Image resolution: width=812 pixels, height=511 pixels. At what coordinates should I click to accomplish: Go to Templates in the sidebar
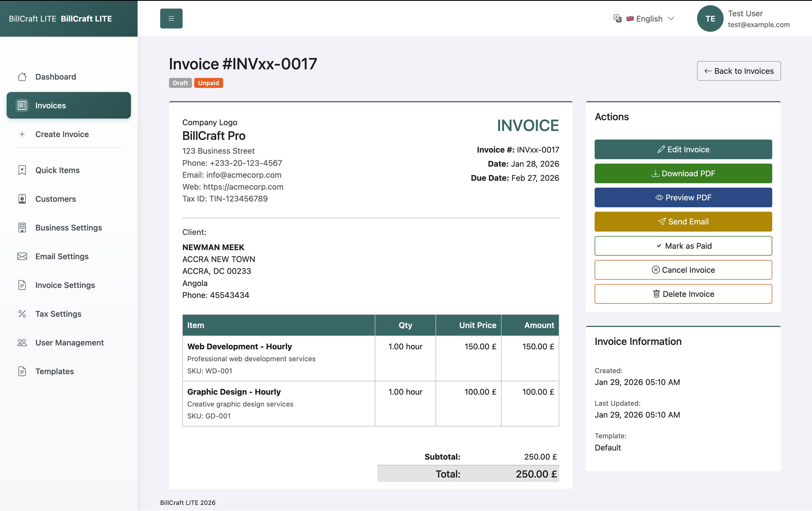pyautogui.click(x=55, y=371)
